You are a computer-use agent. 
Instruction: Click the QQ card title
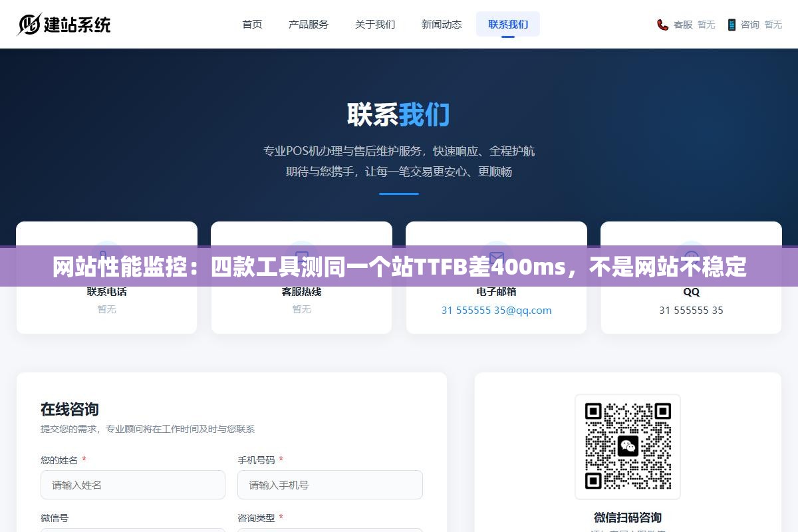691,291
